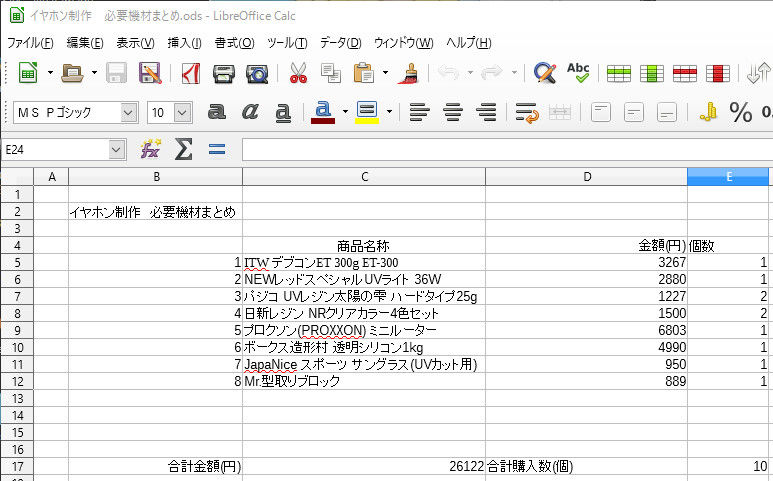Screen dimensions: 773x481
Task: Expand the Open recent files dropdown arrow
Action: click(94, 73)
